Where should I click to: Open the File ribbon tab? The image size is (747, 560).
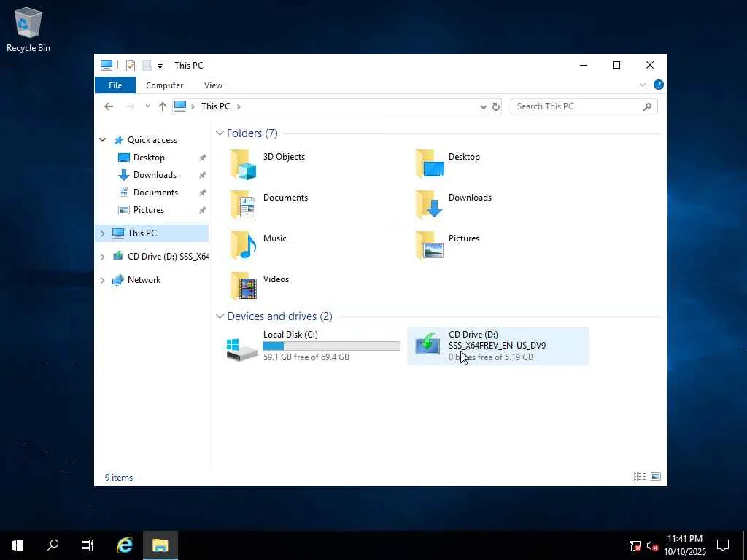[x=115, y=85]
